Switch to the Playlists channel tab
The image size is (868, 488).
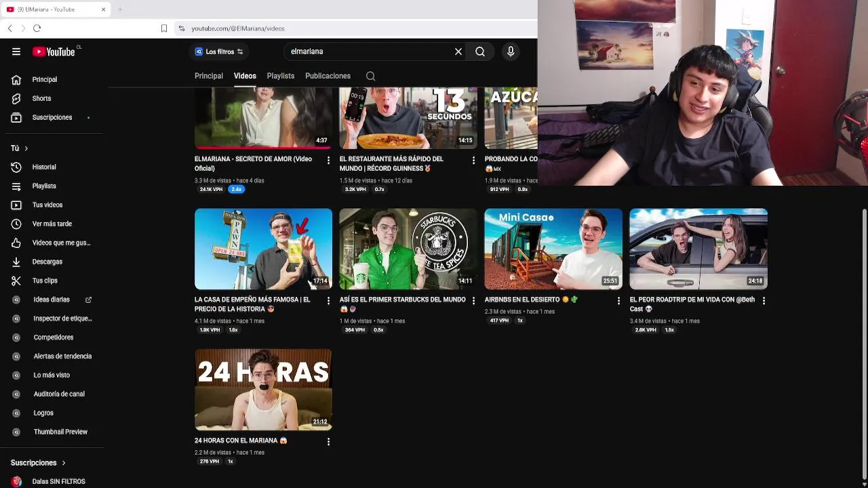[x=281, y=76]
